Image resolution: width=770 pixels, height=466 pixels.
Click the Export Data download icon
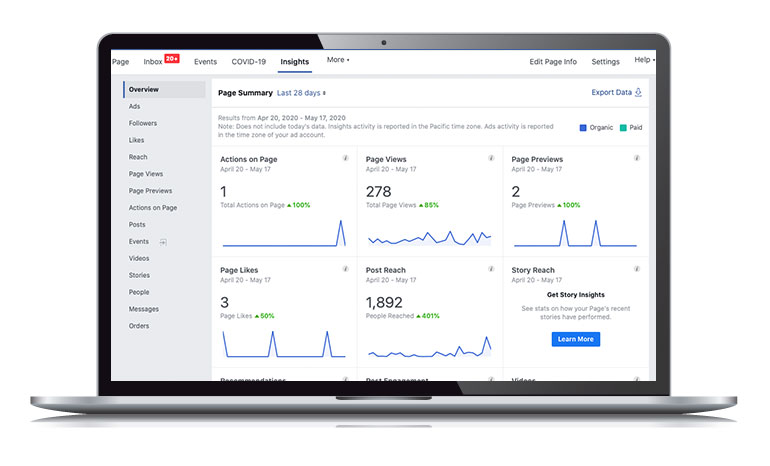(638, 93)
